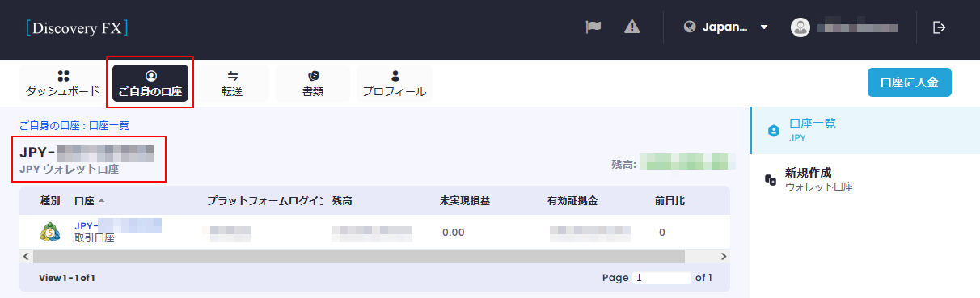Click the page number input field

tap(662, 278)
